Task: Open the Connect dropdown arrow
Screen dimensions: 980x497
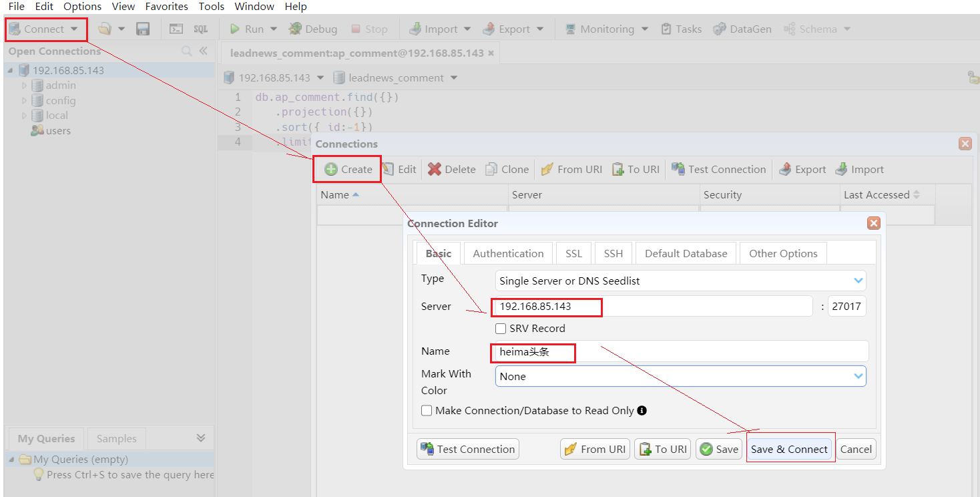Action: (74, 29)
